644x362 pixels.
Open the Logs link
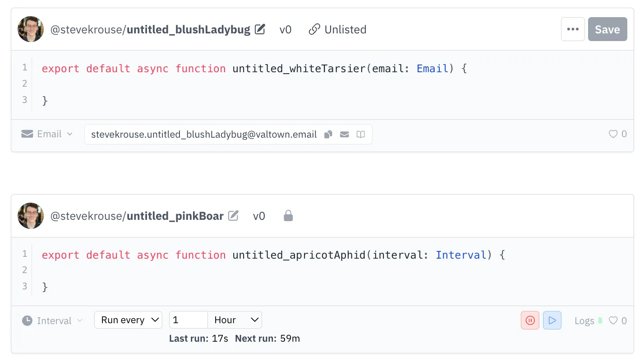(584, 320)
